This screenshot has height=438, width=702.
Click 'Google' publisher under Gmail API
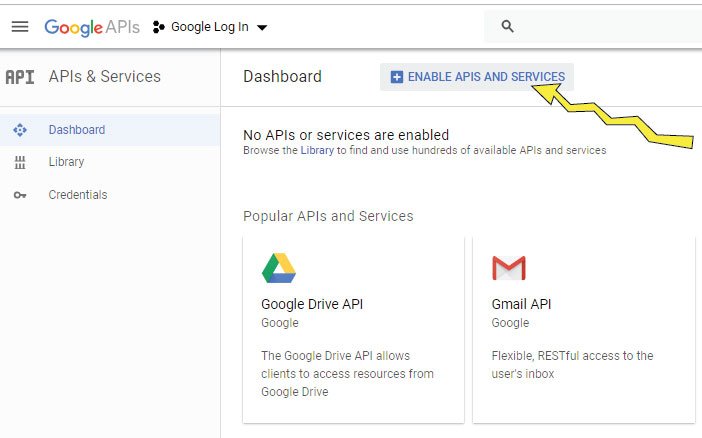(x=510, y=323)
